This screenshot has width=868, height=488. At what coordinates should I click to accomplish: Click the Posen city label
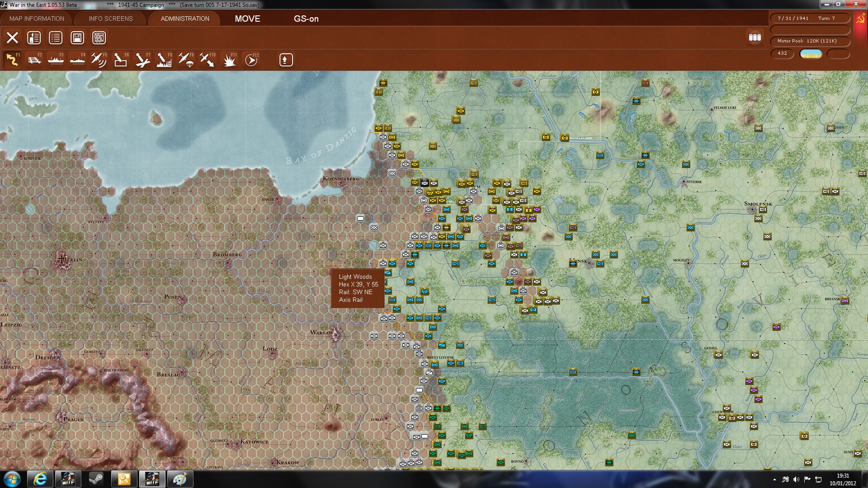point(173,297)
